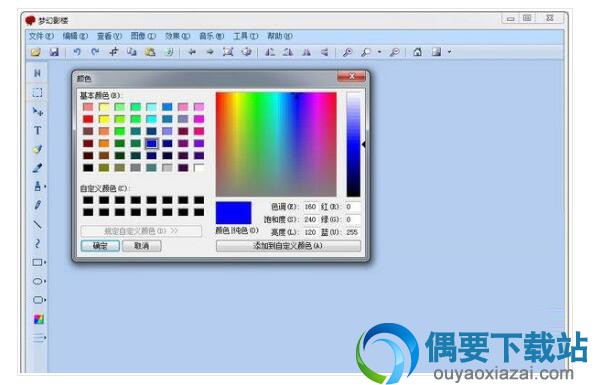Image resolution: width=599 pixels, height=385 pixels.
Task: Open the 图像(I) menu
Action: (143, 36)
